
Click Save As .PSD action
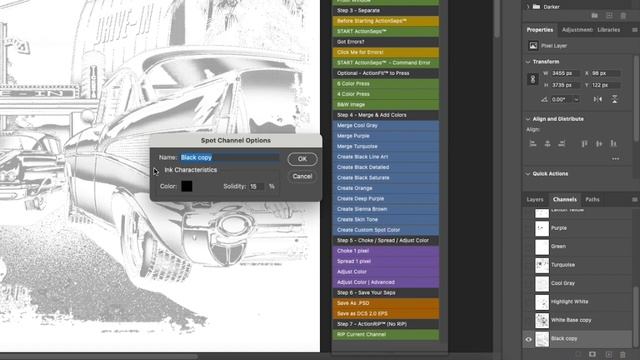click(x=386, y=303)
